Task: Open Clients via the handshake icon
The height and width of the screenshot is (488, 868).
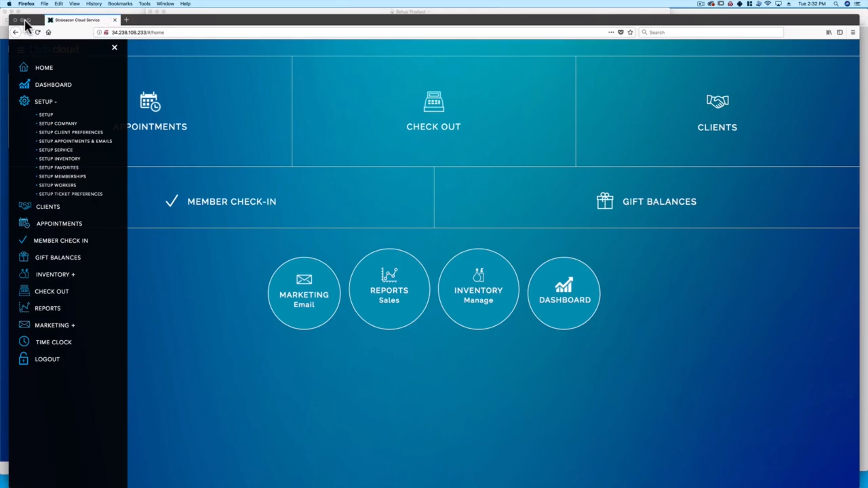Action: pyautogui.click(x=717, y=101)
